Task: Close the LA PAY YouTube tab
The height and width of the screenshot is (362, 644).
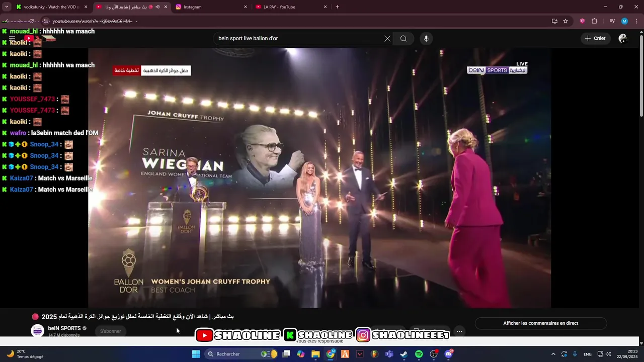Action: [x=326, y=7]
